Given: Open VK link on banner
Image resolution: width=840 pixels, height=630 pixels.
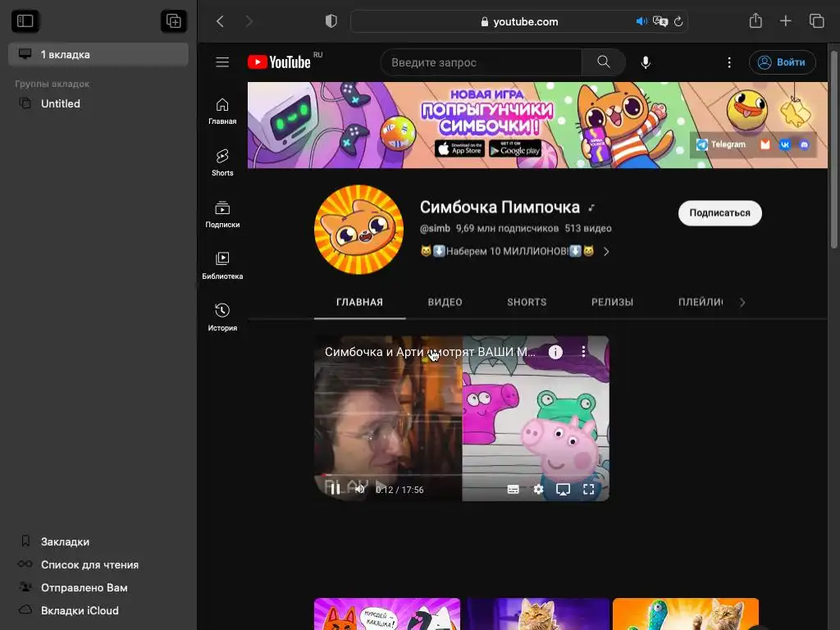Looking at the screenshot, I should pyautogui.click(x=785, y=144).
